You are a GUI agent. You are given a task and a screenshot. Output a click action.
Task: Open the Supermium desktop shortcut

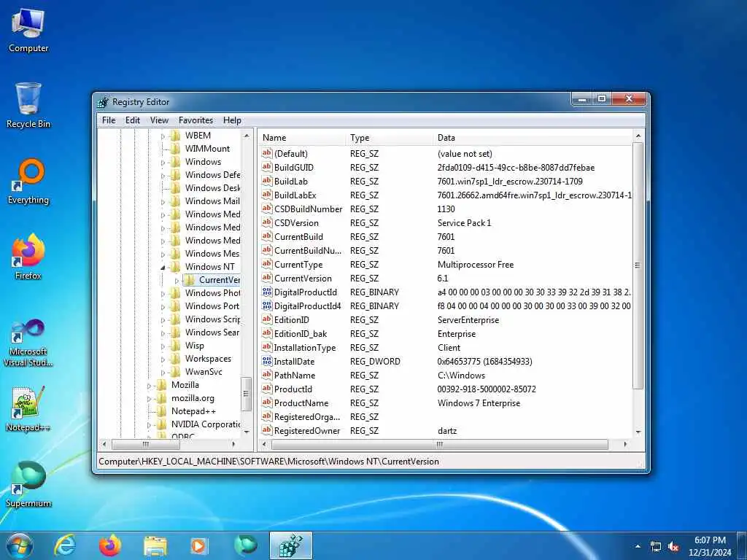click(28, 485)
